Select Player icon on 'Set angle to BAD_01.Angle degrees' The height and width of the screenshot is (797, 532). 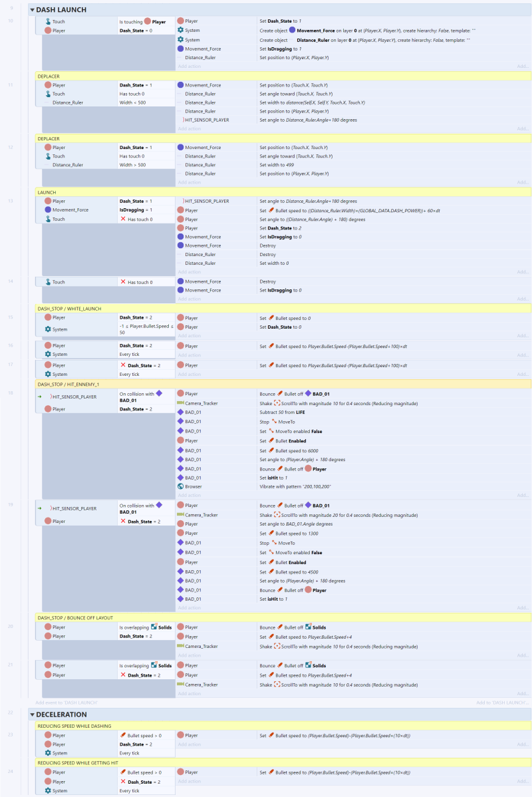[180, 524]
